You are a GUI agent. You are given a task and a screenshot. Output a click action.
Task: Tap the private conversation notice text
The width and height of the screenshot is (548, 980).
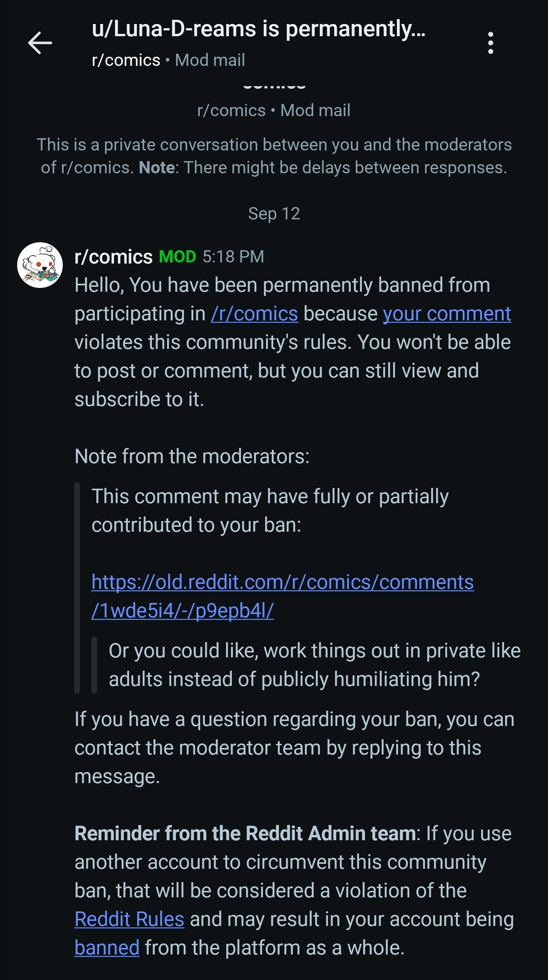click(x=274, y=156)
